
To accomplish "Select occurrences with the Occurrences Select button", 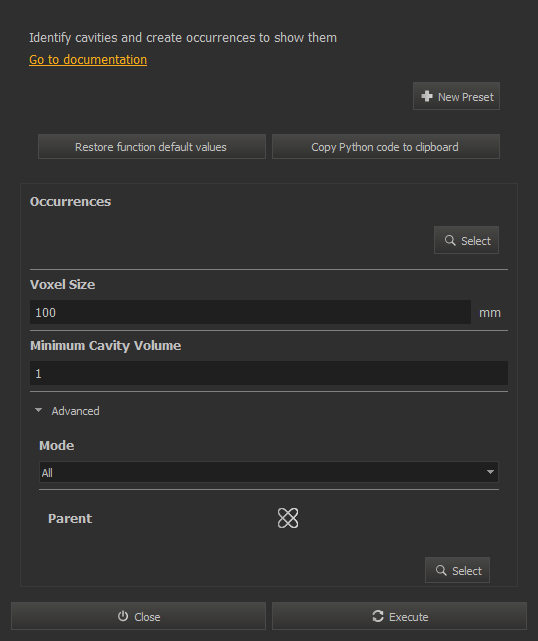I will [x=466, y=240].
